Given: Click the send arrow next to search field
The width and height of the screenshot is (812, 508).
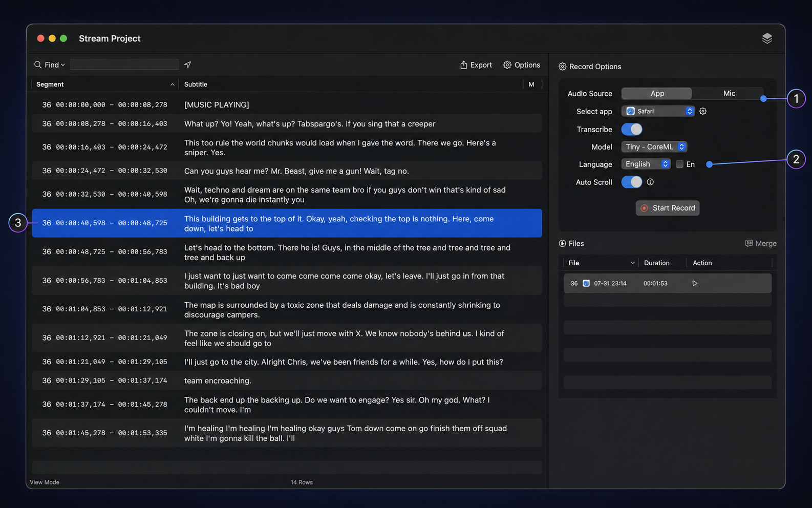Looking at the screenshot, I should point(188,65).
